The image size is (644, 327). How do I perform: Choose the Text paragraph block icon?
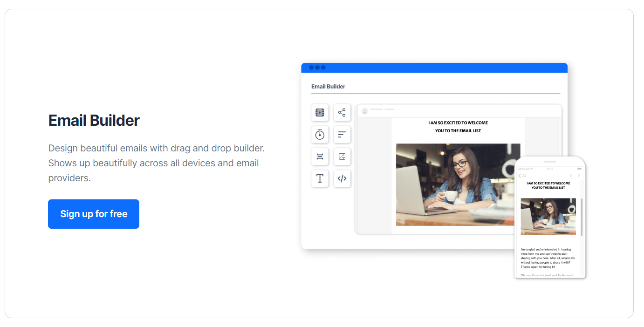(x=342, y=135)
